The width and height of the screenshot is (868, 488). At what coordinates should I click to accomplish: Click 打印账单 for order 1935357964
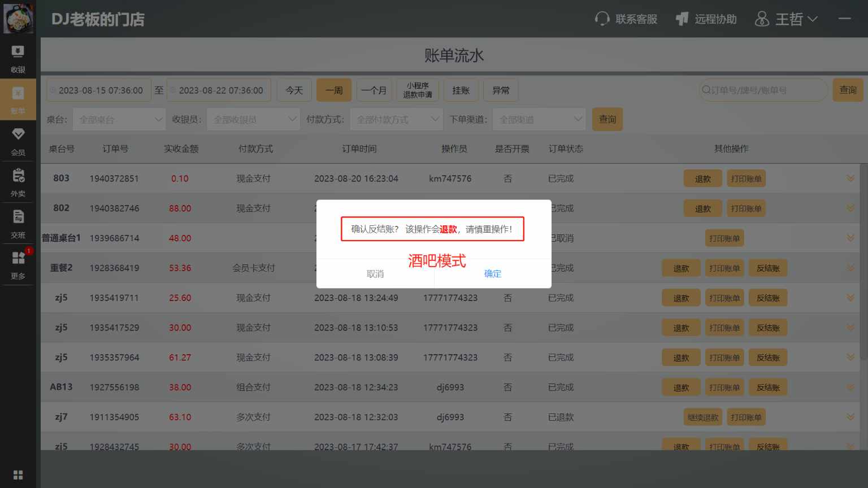724,358
